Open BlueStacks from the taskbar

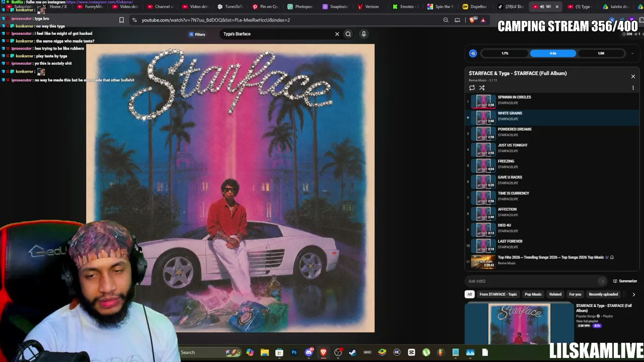(x=382, y=352)
